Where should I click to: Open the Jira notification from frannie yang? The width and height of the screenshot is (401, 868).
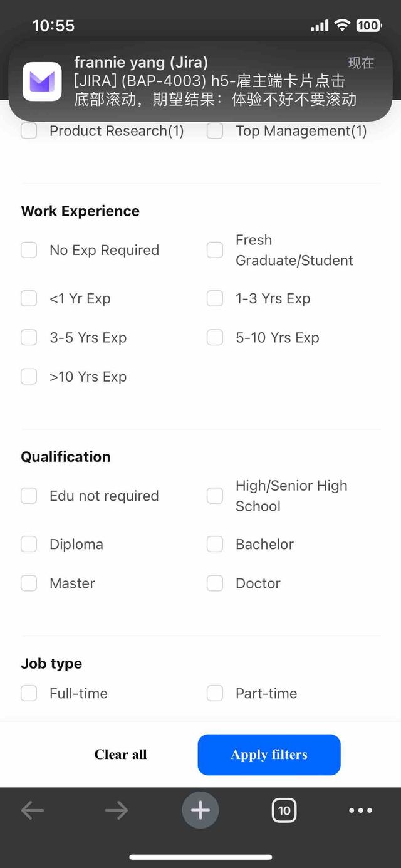(x=200, y=81)
